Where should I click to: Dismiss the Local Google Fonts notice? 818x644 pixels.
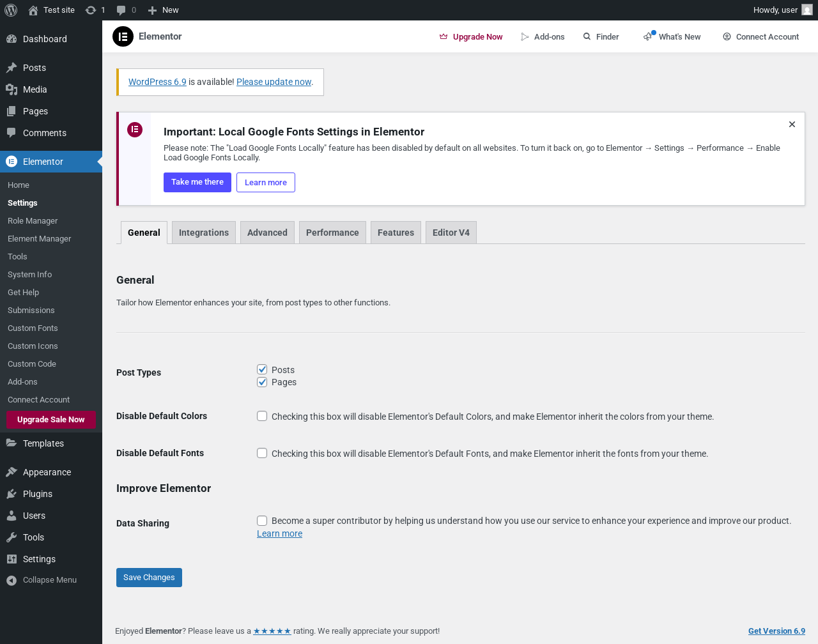tap(792, 125)
